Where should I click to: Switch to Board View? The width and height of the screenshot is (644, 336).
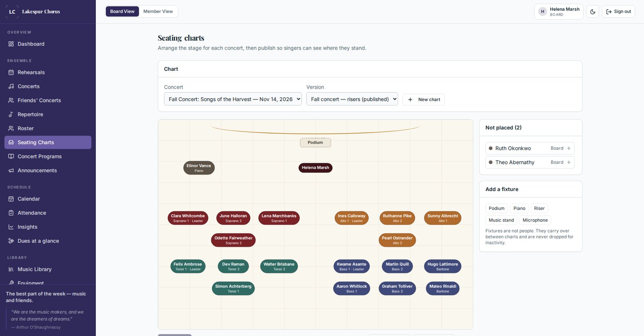coord(122,11)
